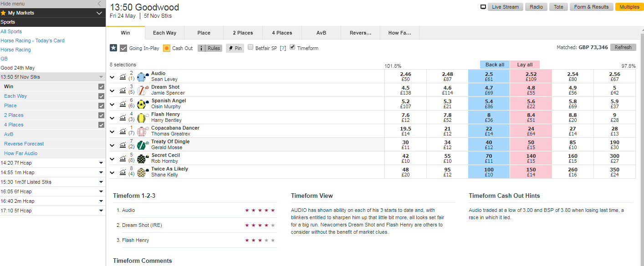Expand runner details for Dream Shot
The image size is (644, 266).
(112, 90)
